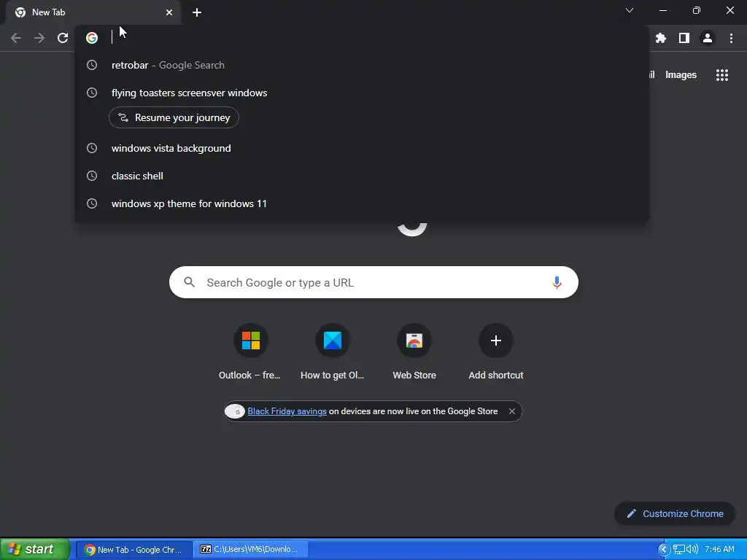Click the volume speaker tray icon
The width and height of the screenshot is (747, 560).
click(692, 550)
